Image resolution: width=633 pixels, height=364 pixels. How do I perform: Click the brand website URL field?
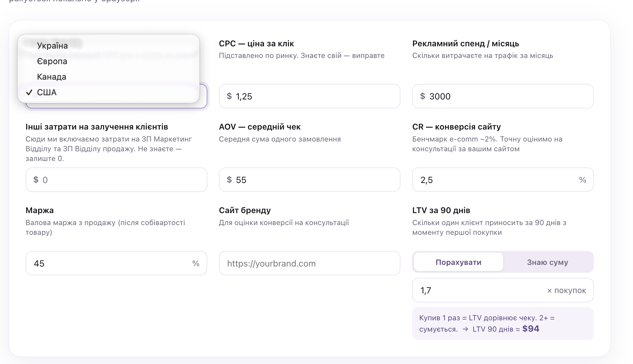309,263
